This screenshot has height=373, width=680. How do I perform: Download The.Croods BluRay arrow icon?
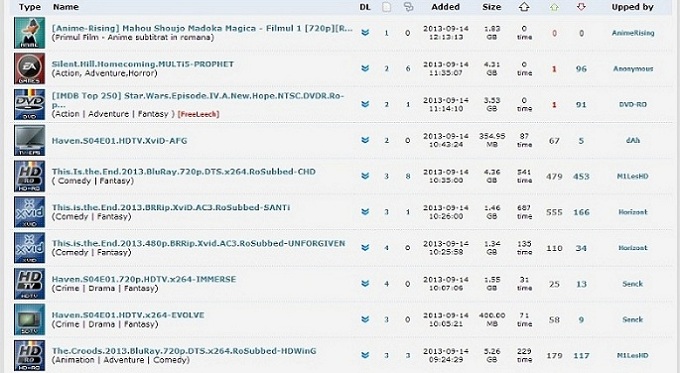point(365,355)
